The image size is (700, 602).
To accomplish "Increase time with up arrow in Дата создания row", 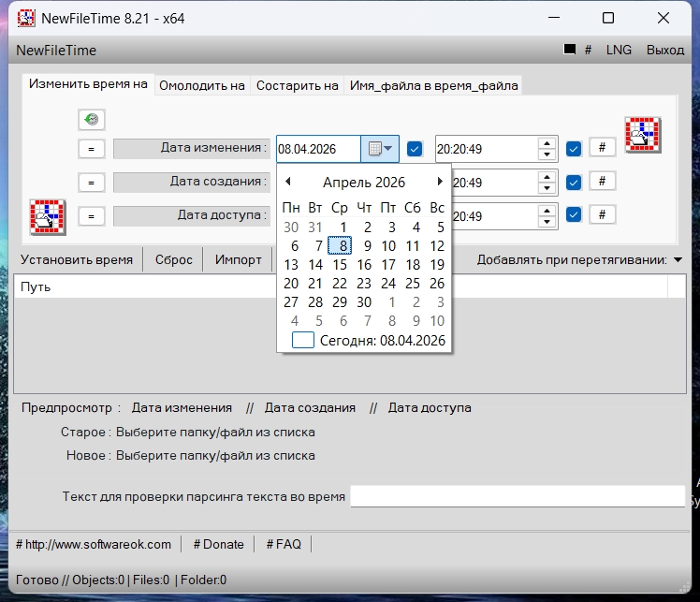I will (547, 177).
